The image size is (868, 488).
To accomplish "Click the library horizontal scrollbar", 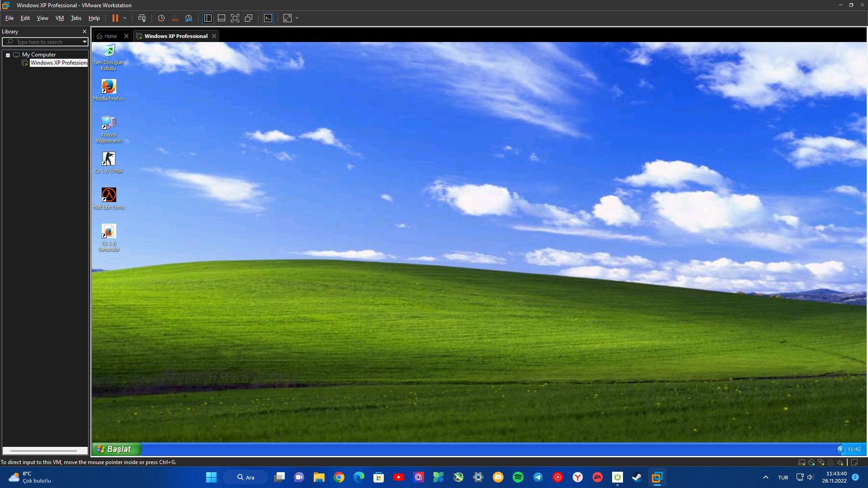I will [x=44, y=450].
